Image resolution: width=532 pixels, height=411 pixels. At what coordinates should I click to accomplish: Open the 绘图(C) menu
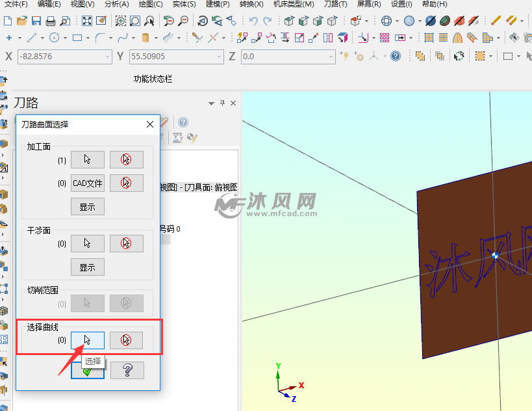(x=151, y=4)
